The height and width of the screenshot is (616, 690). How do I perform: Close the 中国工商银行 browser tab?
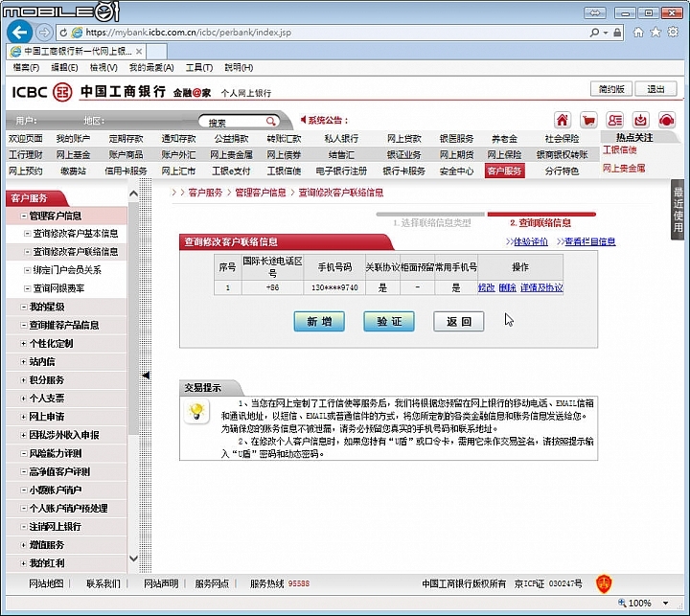[139, 52]
